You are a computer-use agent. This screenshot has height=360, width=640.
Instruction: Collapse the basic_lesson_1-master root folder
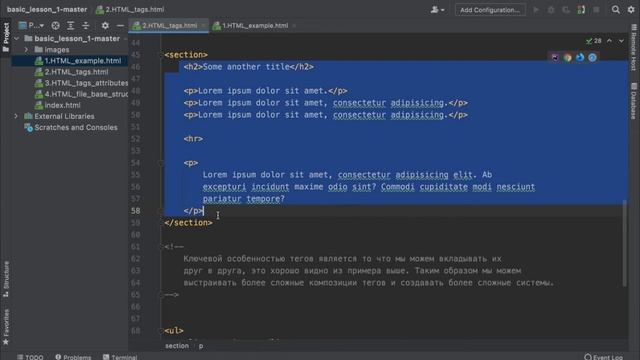(16, 39)
